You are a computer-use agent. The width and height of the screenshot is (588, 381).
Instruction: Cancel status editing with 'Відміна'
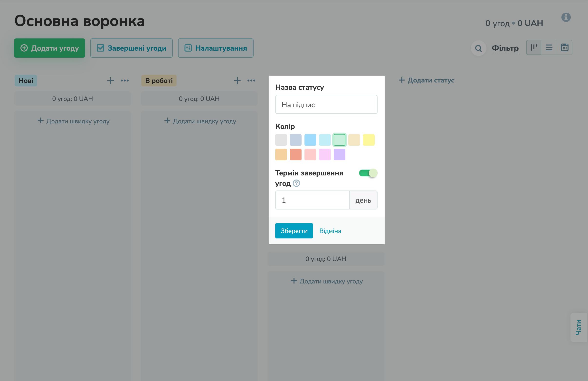point(330,231)
